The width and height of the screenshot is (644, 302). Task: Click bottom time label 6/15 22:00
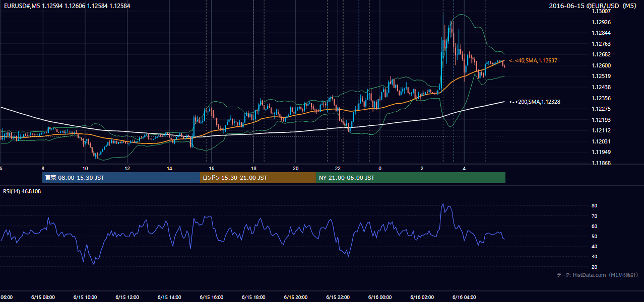point(338,297)
